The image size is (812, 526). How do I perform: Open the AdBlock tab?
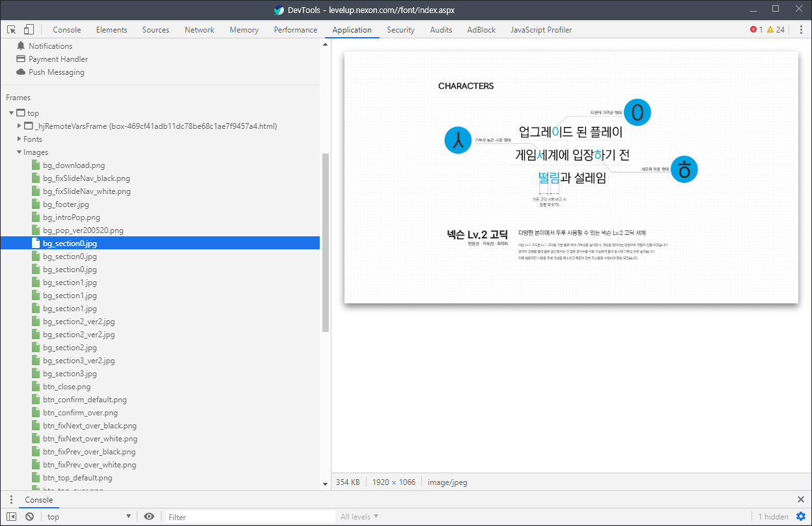[x=481, y=30]
